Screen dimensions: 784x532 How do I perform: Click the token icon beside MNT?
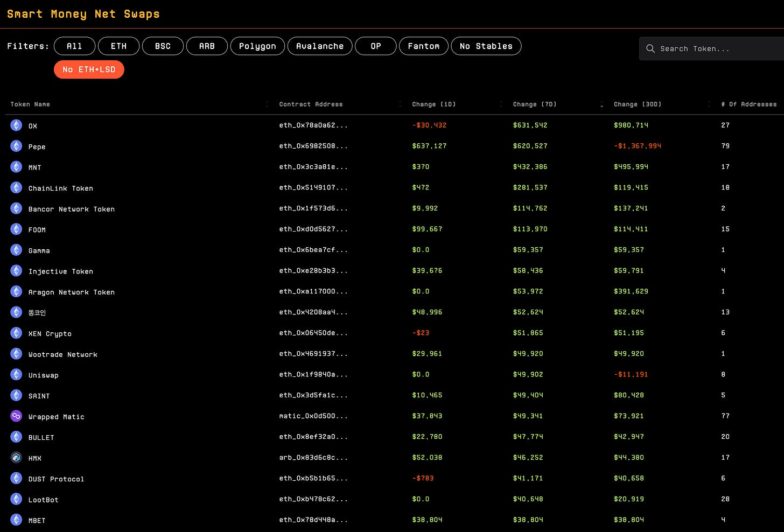[x=16, y=167]
